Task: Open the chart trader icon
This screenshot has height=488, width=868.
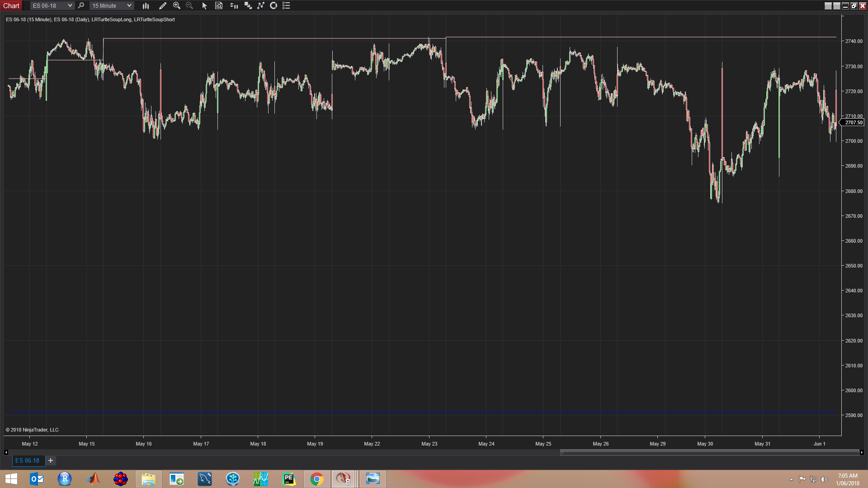Action: [234, 6]
